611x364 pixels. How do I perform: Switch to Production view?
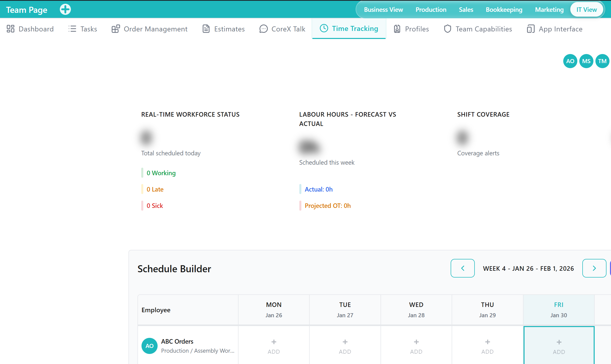pyautogui.click(x=431, y=10)
